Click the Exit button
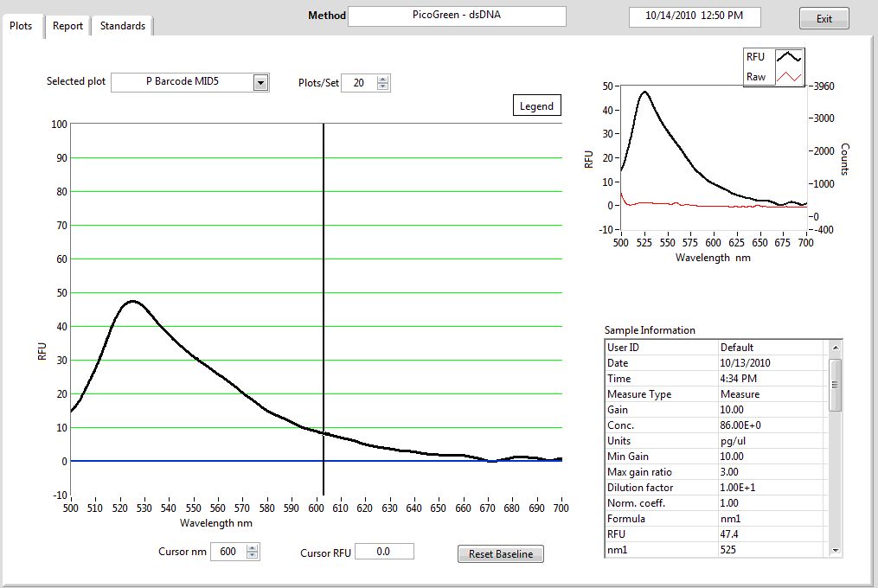878x588 pixels. (824, 18)
